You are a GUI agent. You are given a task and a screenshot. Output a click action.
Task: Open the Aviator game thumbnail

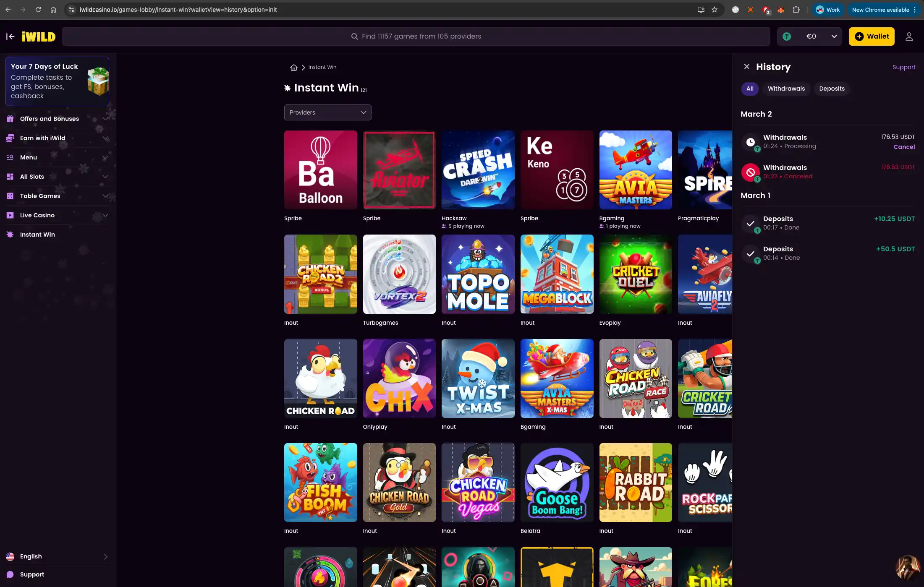click(399, 170)
